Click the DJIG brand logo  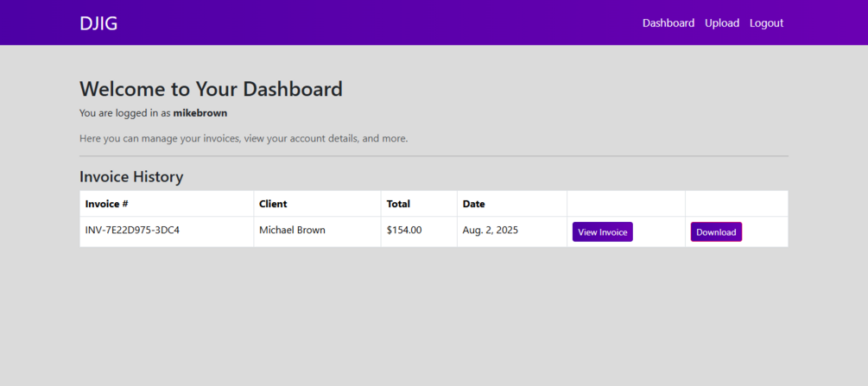point(98,23)
